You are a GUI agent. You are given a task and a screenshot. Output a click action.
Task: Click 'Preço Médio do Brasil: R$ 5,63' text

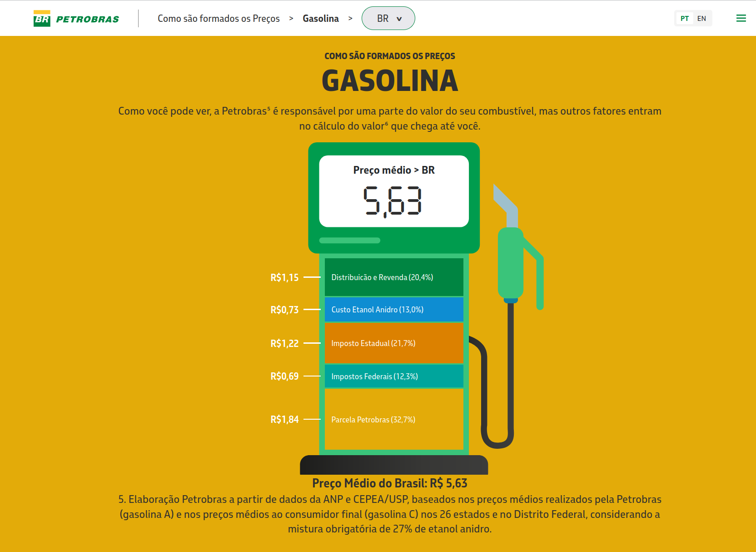390,483
